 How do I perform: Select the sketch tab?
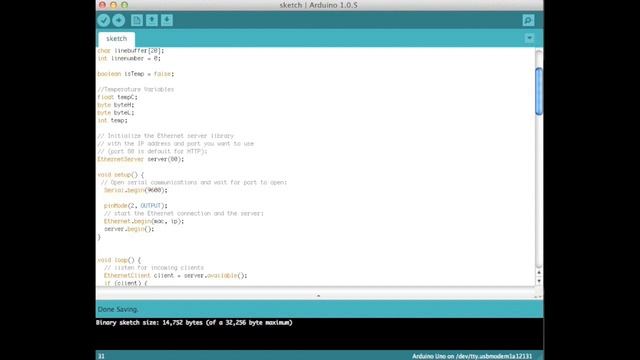(116, 39)
